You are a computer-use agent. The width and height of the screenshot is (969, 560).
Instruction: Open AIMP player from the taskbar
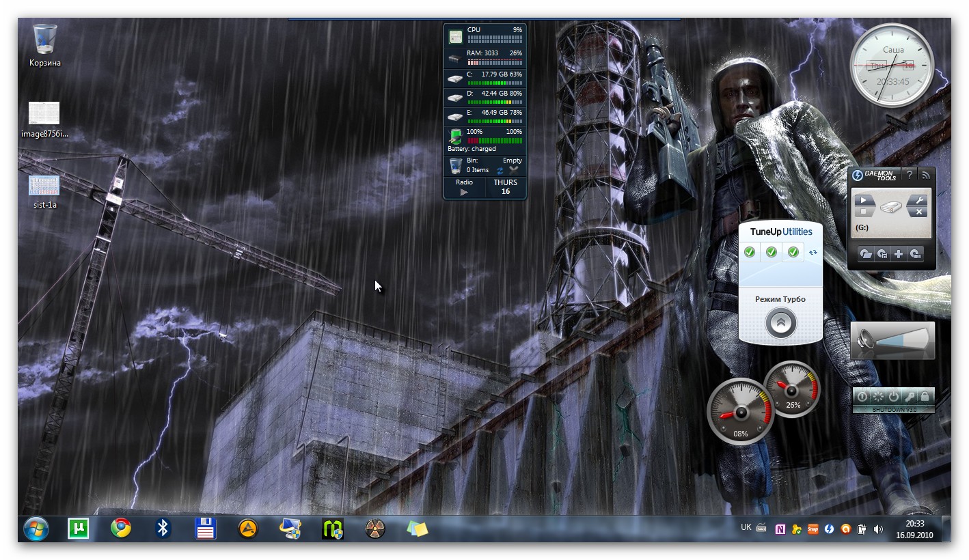point(248,529)
